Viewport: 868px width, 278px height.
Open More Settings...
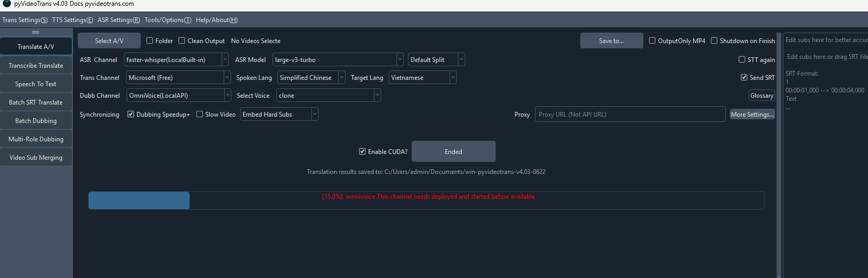pos(752,115)
